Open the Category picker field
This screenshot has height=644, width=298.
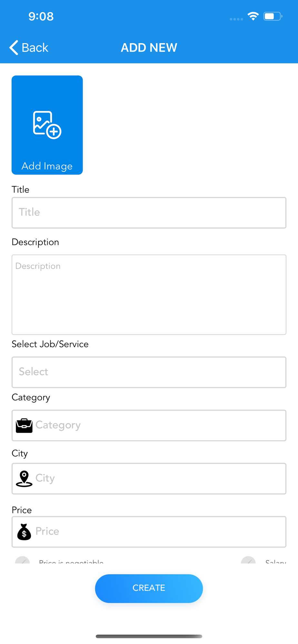149,425
